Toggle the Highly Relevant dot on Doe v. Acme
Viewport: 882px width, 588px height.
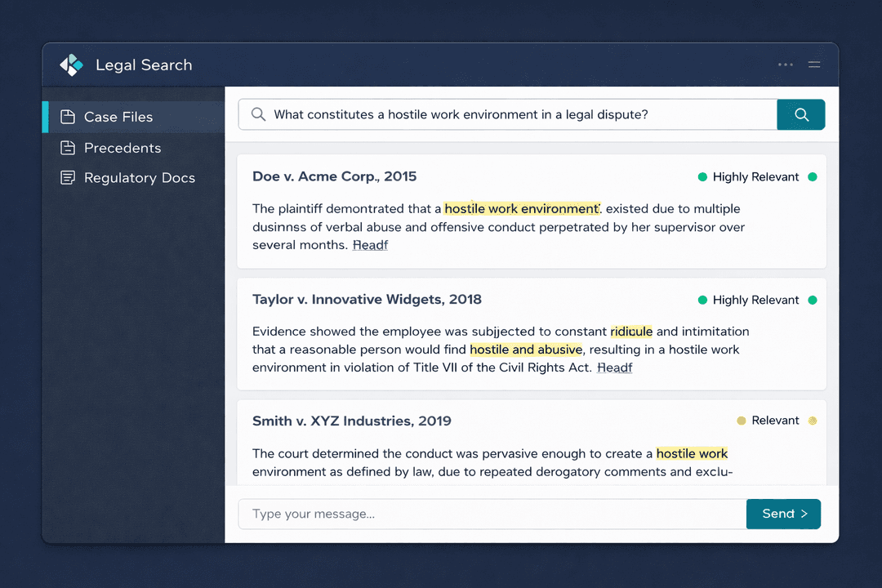(703, 176)
